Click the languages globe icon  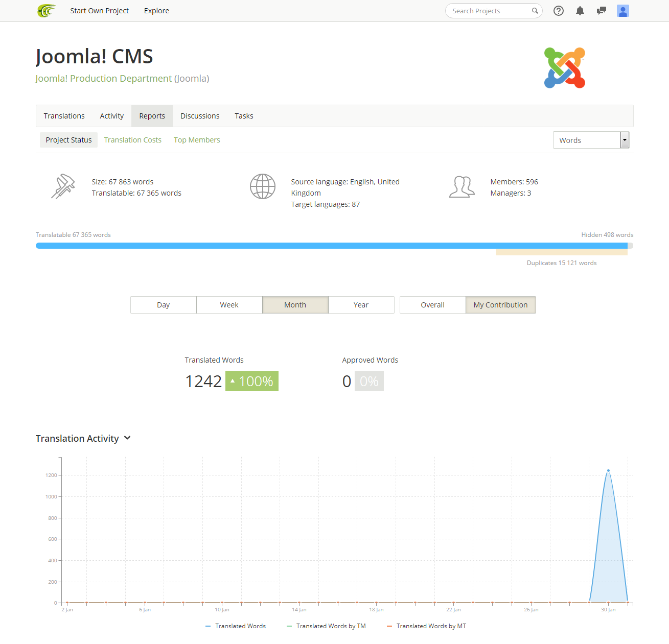[x=263, y=186]
